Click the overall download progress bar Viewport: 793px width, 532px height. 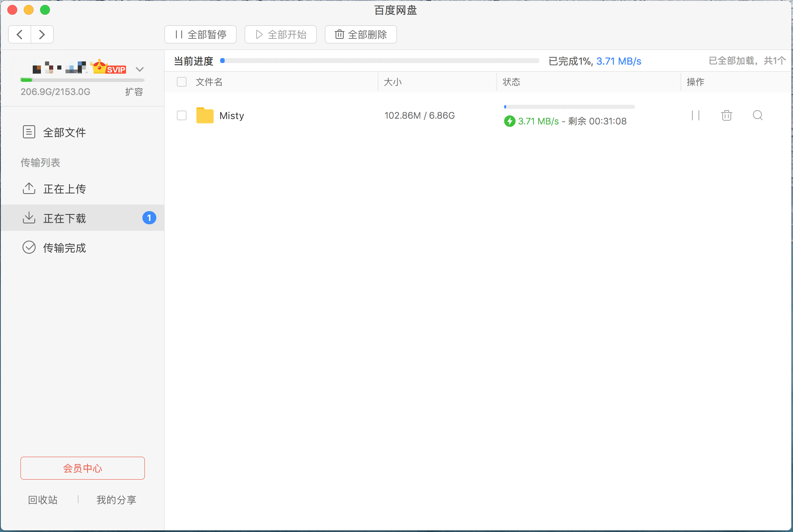point(381,61)
